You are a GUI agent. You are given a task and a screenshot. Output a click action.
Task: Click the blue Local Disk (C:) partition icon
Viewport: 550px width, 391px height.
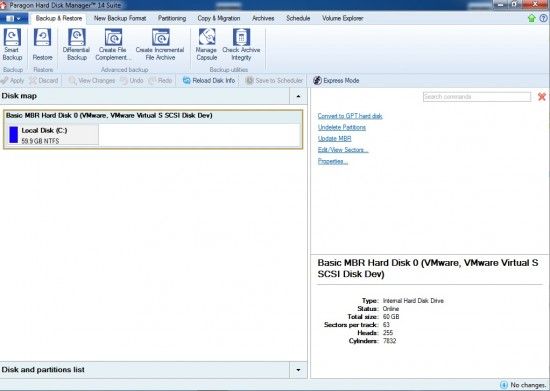[14, 135]
